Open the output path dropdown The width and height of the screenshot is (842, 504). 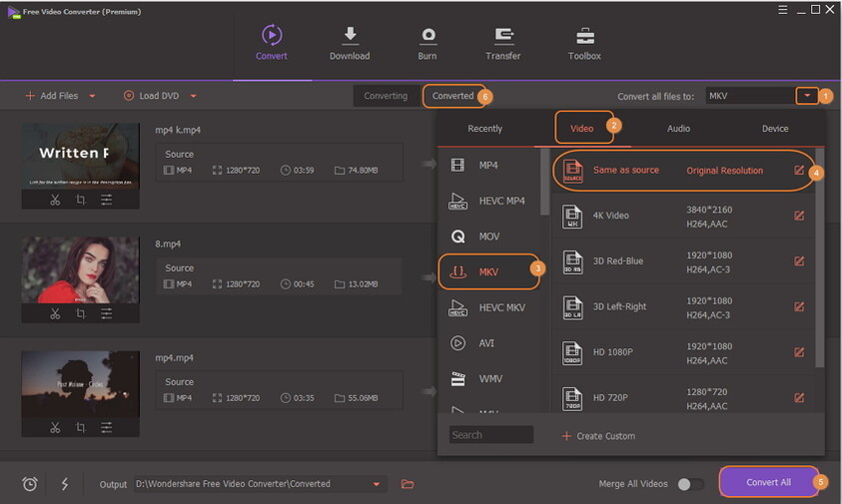377,484
